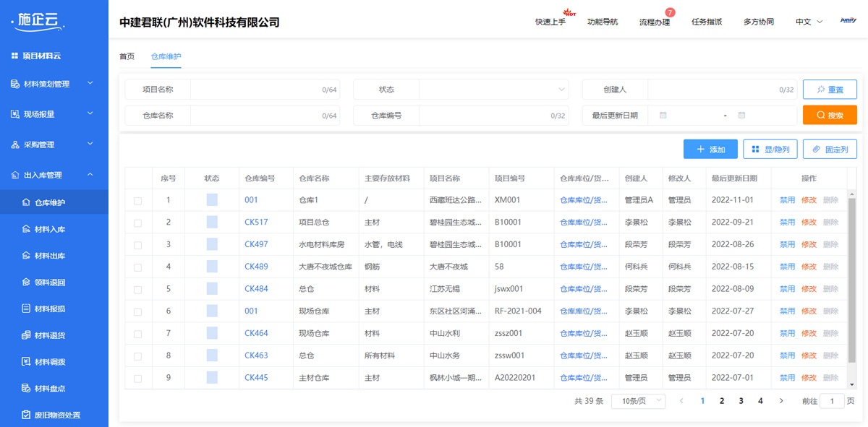Tick the checkbox on row 1
Image resolution: width=868 pixels, height=427 pixels.
tap(137, 200)
